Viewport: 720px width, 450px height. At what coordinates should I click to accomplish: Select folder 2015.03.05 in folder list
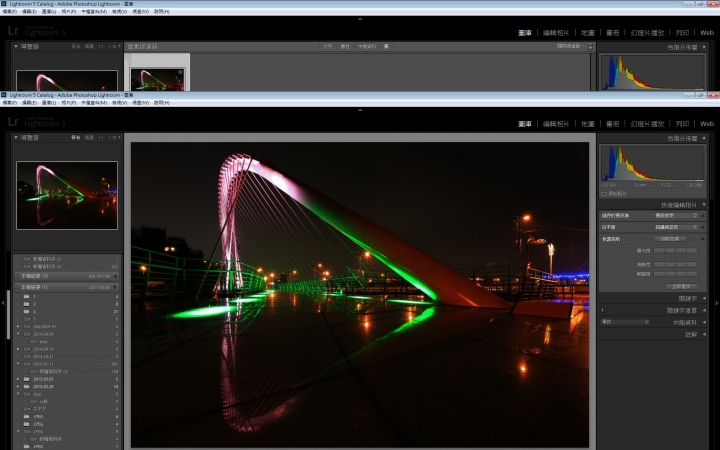69,379
